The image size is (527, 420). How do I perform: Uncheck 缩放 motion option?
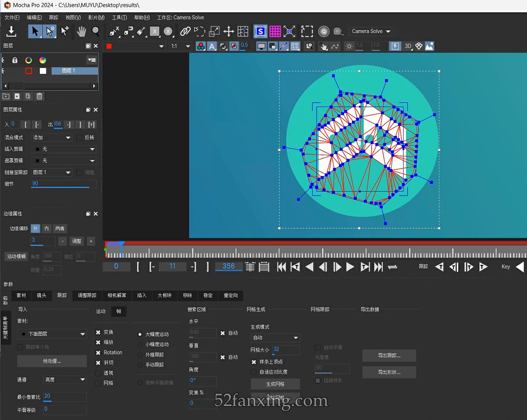click(x=98, y=342)
